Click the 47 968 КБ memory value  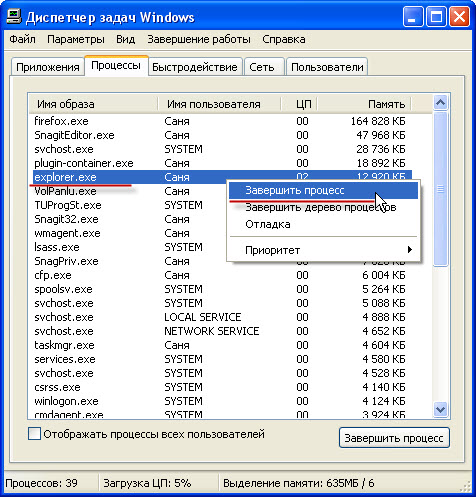381,135
